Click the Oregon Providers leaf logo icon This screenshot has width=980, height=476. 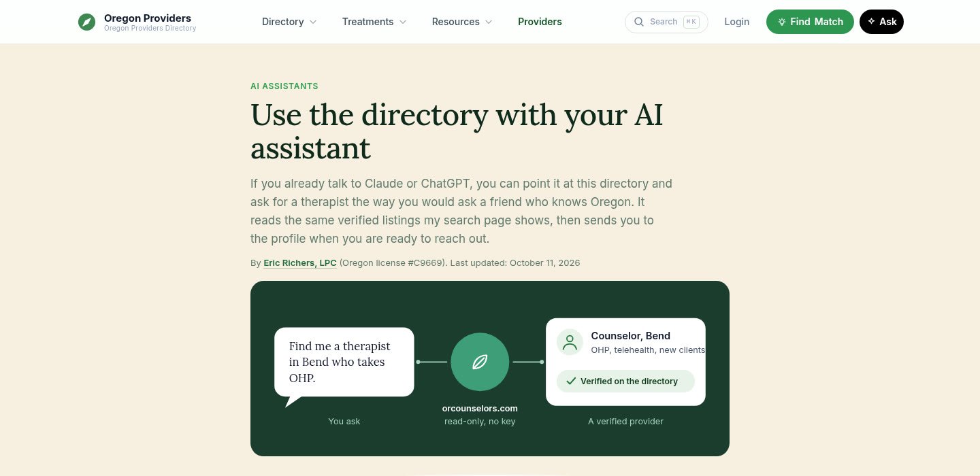coord(86,22)
